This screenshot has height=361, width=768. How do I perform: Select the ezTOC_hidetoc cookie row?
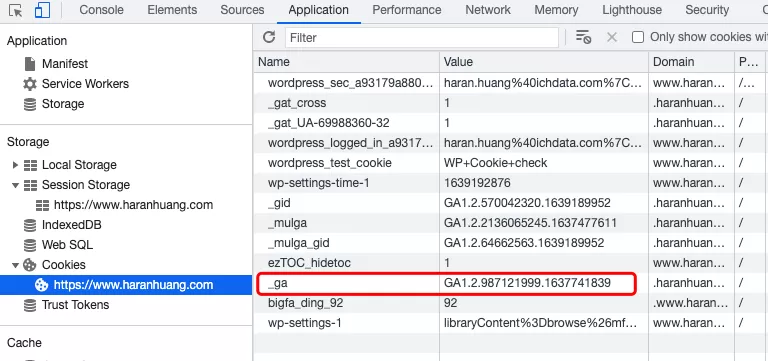click(x=510, y=263)
